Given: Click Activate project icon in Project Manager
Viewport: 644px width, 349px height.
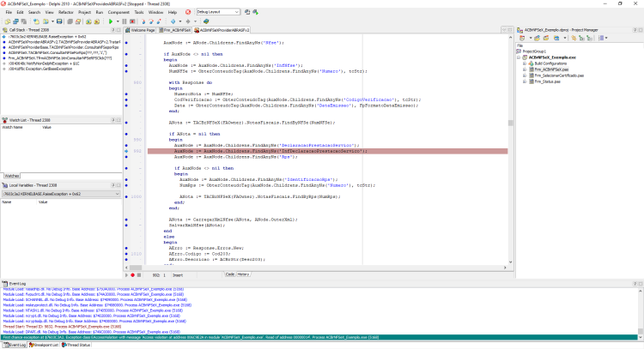Looking at the screenshot, I should click(521, 38).
